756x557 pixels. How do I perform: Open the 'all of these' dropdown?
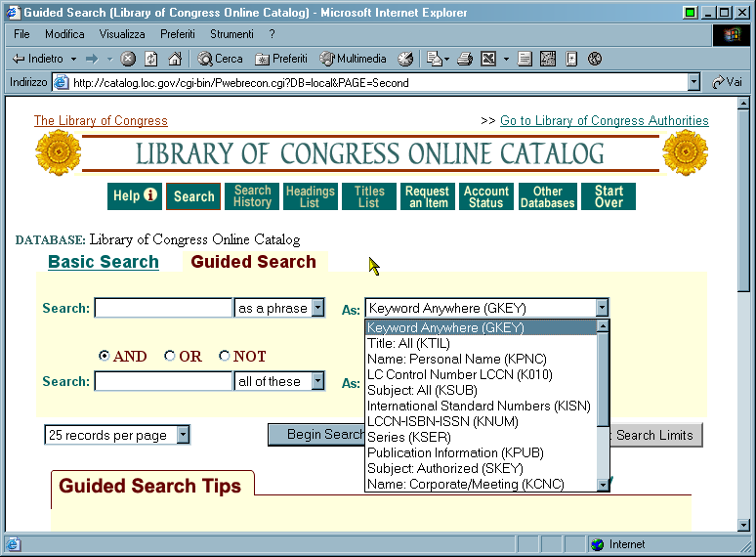280,381
